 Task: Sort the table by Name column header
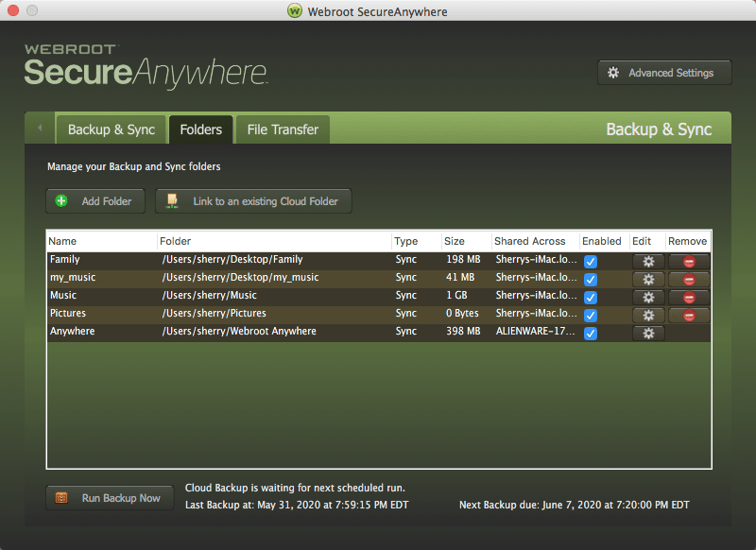coord(102,241)
